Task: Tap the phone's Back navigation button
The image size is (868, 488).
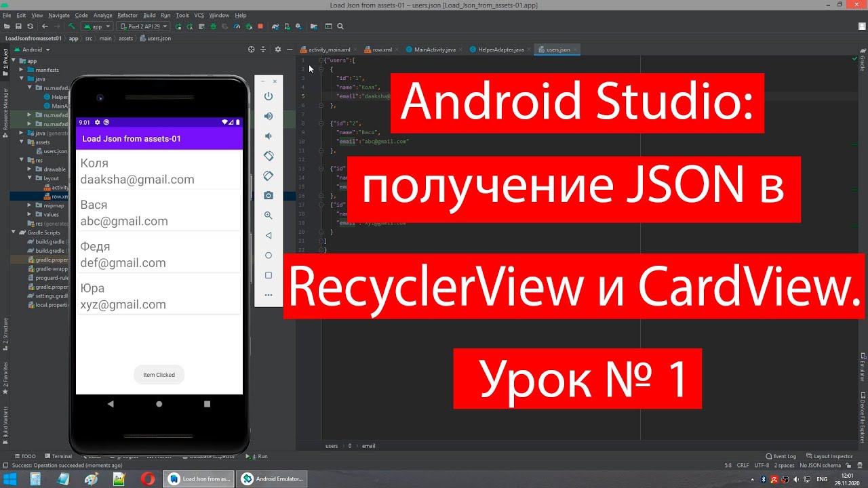Action: tap(111, 404)
